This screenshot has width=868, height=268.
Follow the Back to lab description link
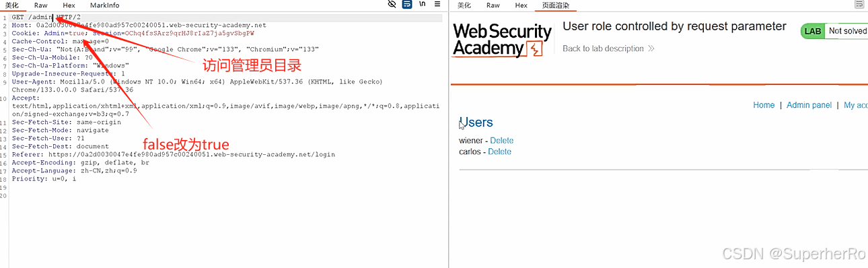pyautogui.click(x=608, y=48)
